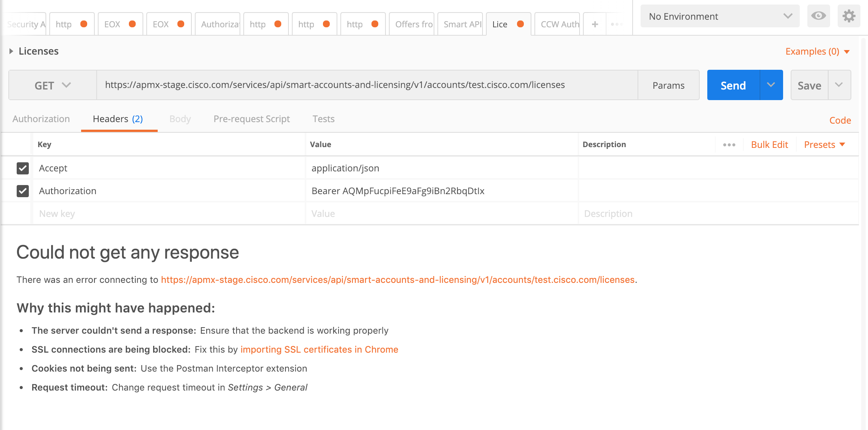Expand the Send button dropdown arrow
Screen dimensions: 868x430
pyautogui.click(x=771, y=85)
